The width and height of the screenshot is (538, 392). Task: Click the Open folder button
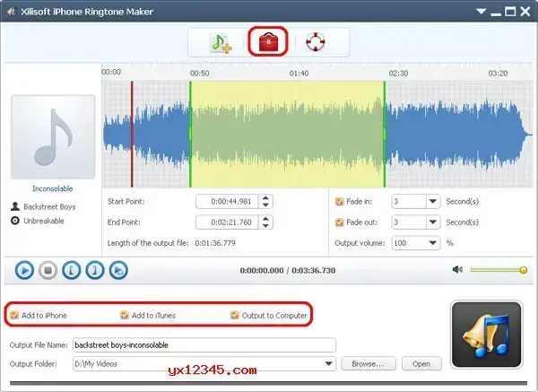(x=421, y=364)
